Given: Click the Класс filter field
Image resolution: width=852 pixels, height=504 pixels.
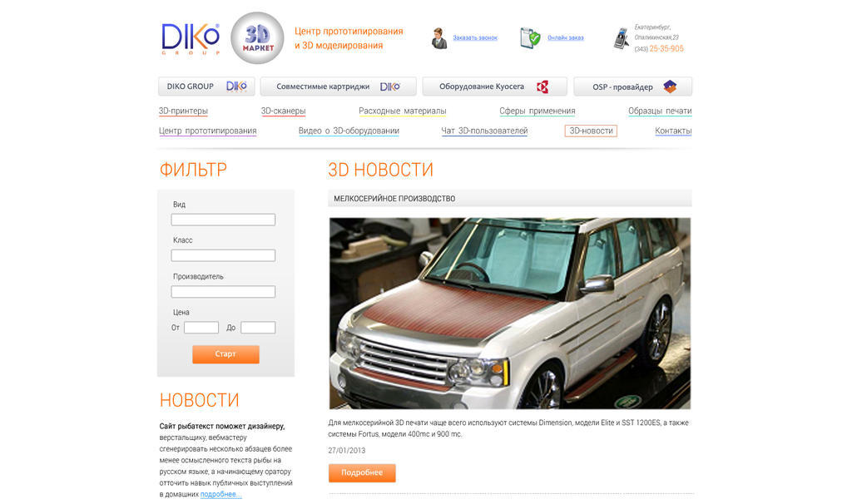Looking at the screenshot, I should [223, 255].
